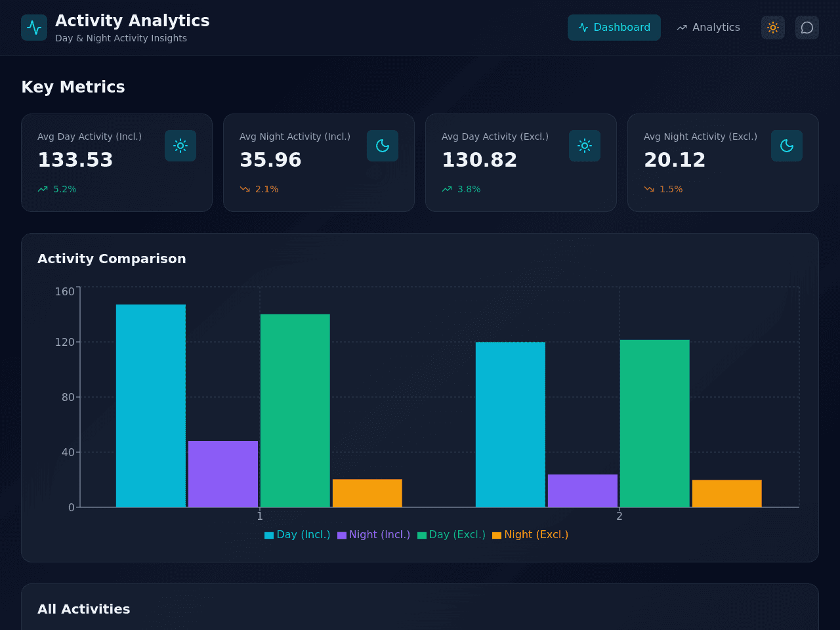Screen dimensions: 840x630
Task: Switch to the Analytics tab
Action: click(709, 28)
